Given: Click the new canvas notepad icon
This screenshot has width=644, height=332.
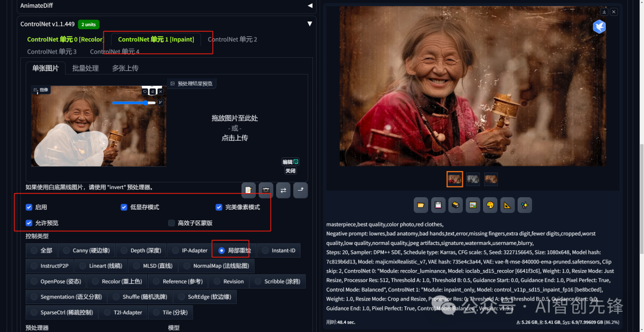Looking at the screenshot, I should tap(249, 190).
